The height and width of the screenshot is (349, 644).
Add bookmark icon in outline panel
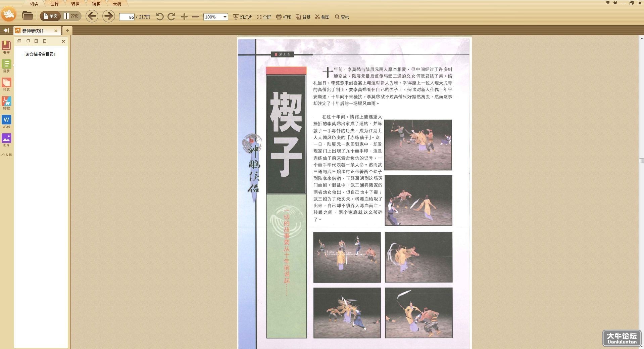(x=36, y=41)
